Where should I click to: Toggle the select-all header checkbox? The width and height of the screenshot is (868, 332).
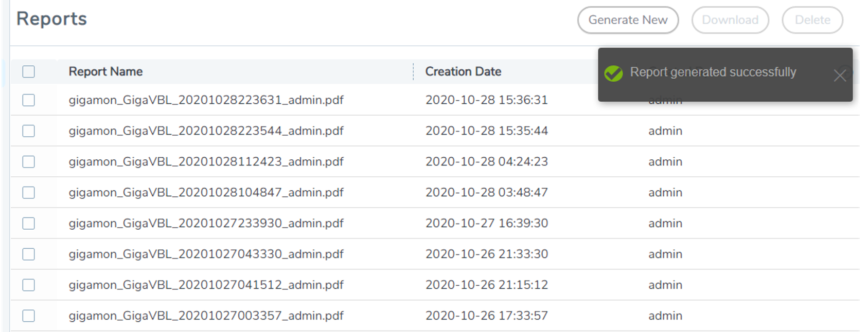29,71
